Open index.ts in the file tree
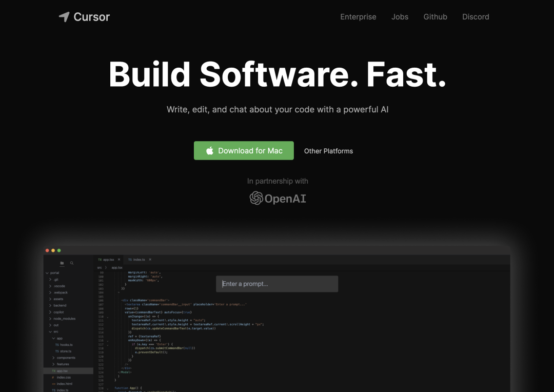 (60, 390)
